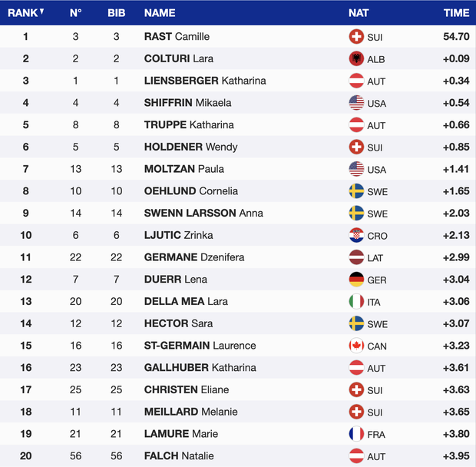Select the winning time 54.70 cell
This screenshot has width=476, height=467.
(456, 36)
